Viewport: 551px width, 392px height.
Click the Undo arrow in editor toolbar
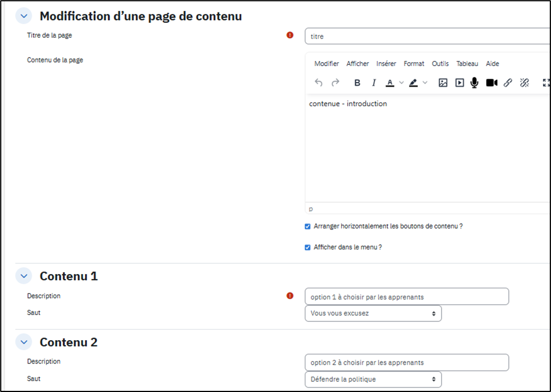(x=319, y=83)
